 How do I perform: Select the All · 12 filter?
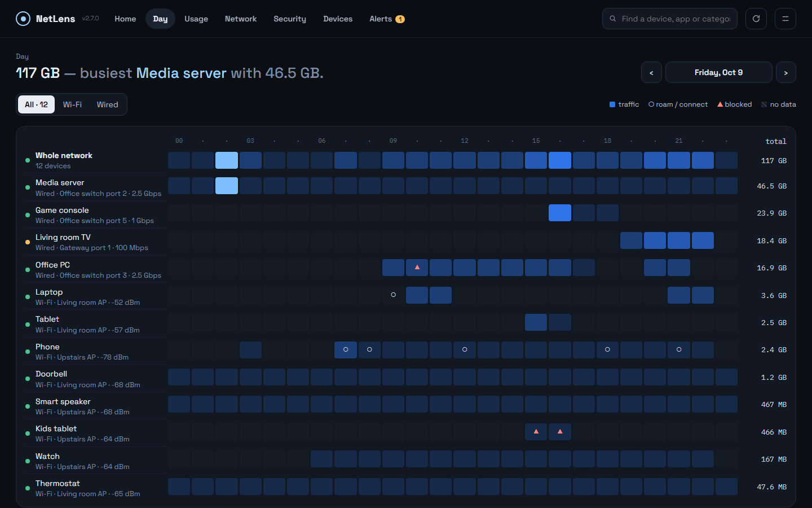(x=37, y=104)
